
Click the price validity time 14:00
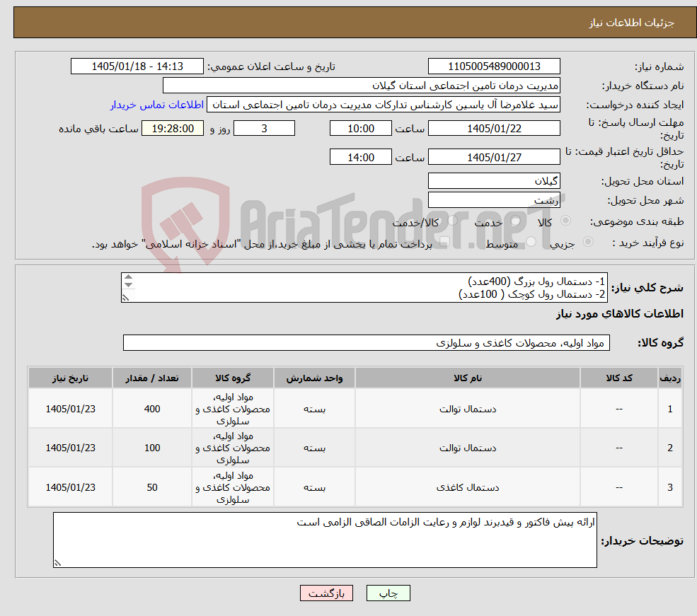(x=360, y=157)
